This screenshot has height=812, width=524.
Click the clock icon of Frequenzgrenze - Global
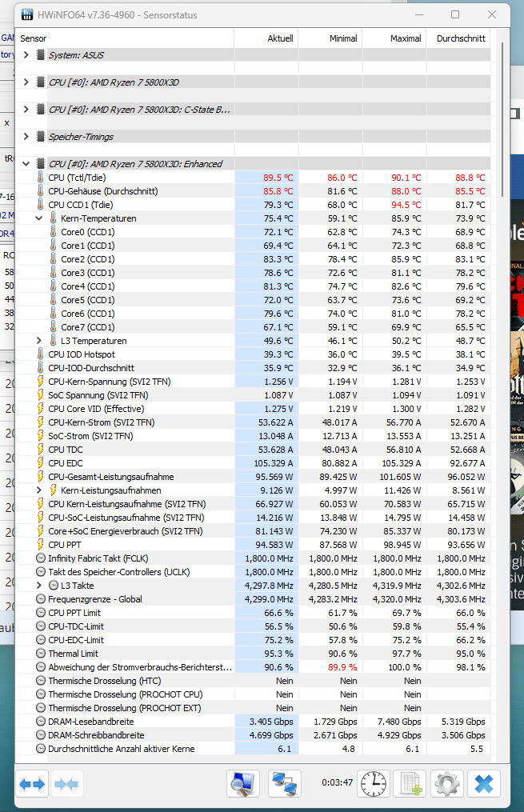[41, 598]
